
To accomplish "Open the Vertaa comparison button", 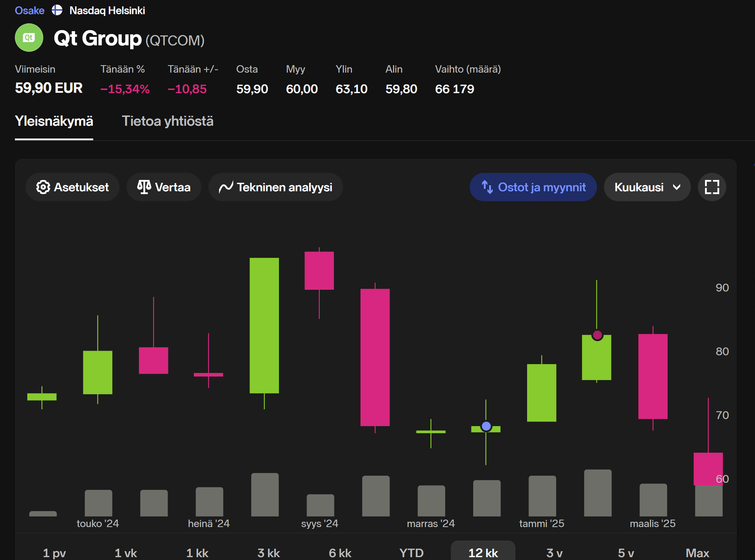I will coord(164,187).
